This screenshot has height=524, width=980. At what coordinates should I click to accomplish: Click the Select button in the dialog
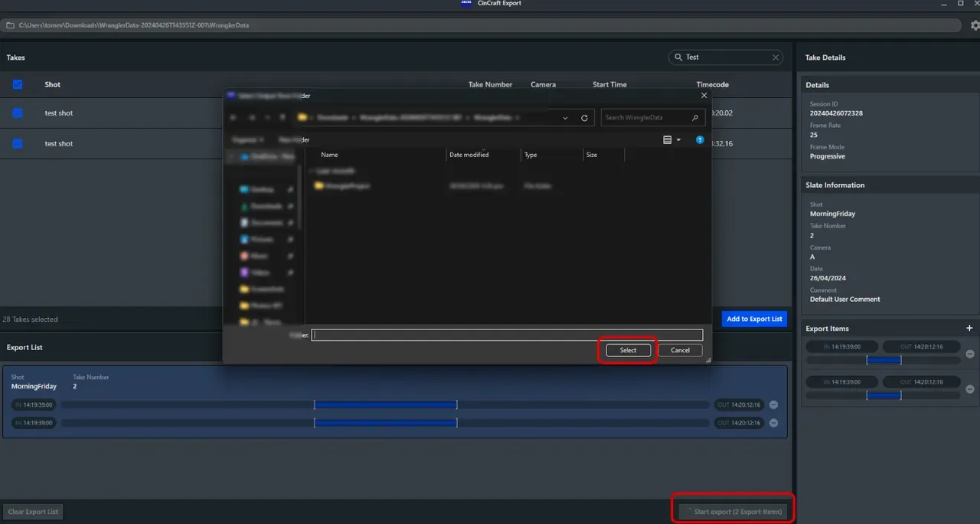pyautogui.click(x=628, y=350)
